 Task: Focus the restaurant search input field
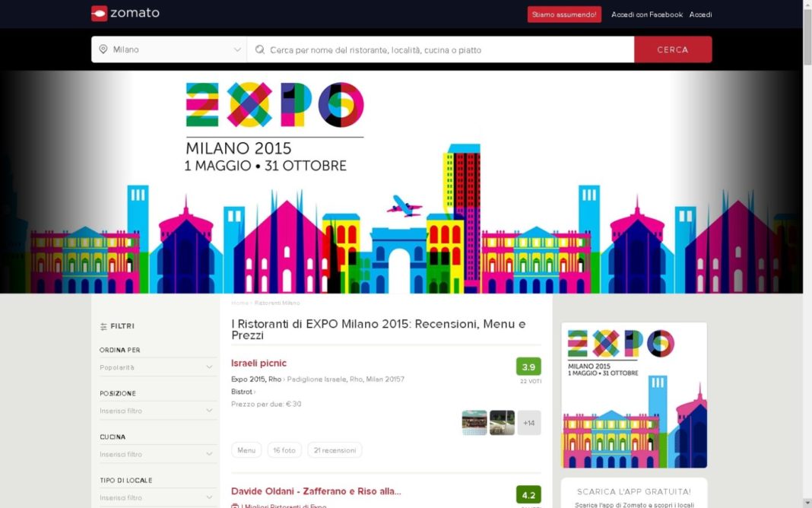click(x=441, y=49)
